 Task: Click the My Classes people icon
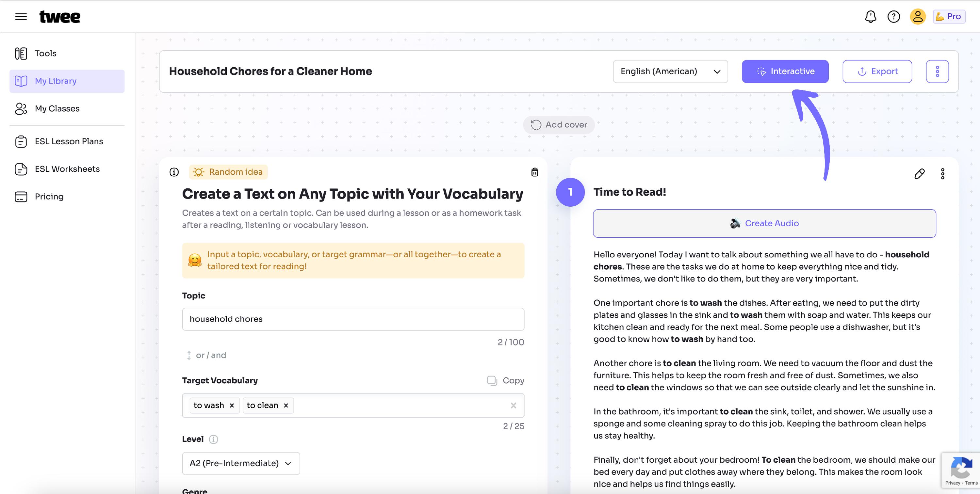[21, 109]
